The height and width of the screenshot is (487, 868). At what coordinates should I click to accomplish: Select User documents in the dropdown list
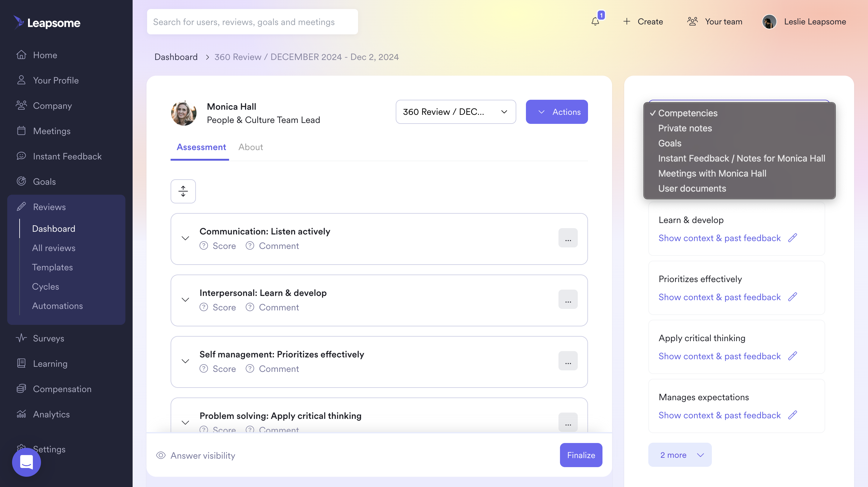[739, 188]
